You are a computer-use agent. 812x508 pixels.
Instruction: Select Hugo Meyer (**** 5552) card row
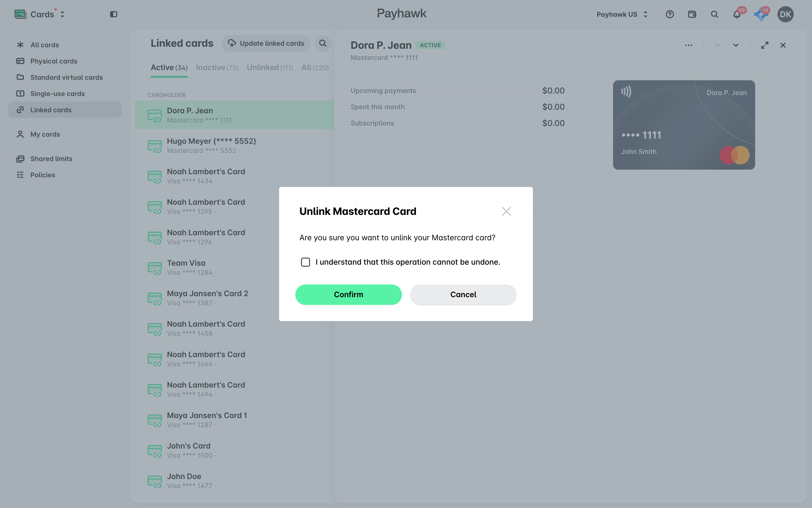click(x=234, y=146)
